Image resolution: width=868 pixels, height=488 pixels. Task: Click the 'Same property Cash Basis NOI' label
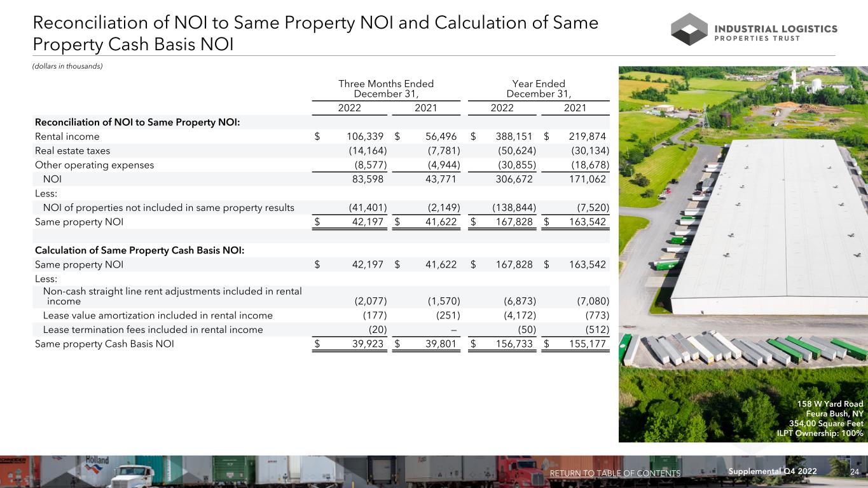point(105,344)
